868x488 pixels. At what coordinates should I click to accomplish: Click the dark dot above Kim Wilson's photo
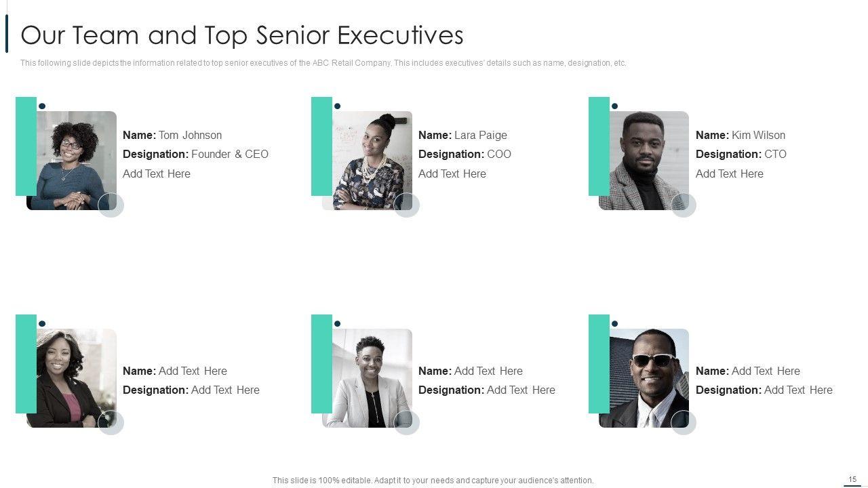(x=615, y=106)
